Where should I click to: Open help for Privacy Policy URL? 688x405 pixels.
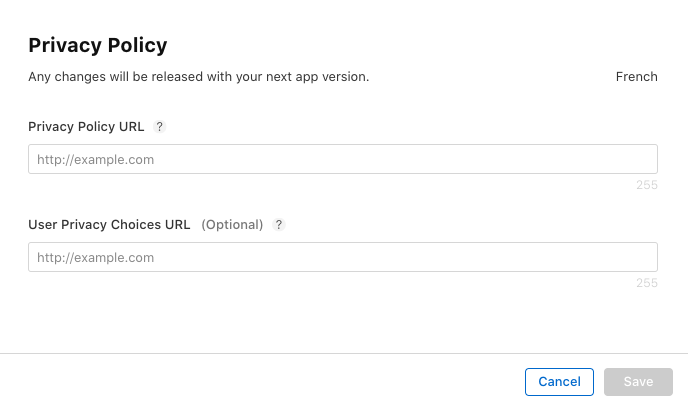pyautogui.click(x=159, y=127)
